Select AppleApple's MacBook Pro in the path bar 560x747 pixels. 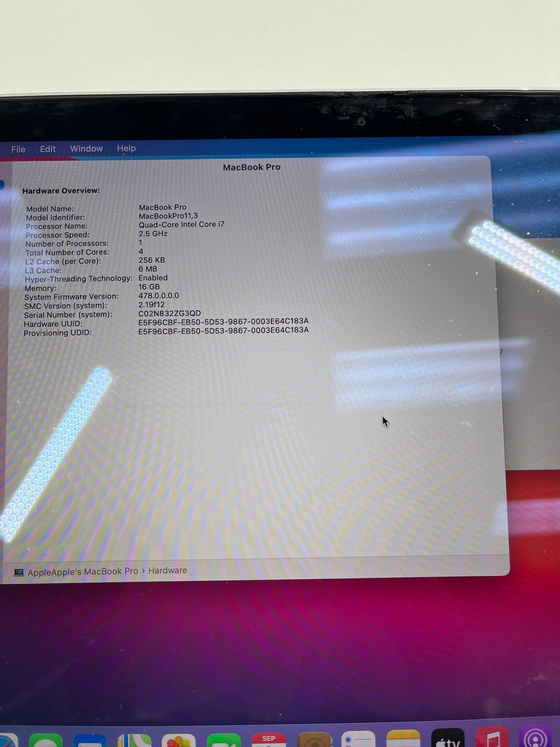click(83, 572)
